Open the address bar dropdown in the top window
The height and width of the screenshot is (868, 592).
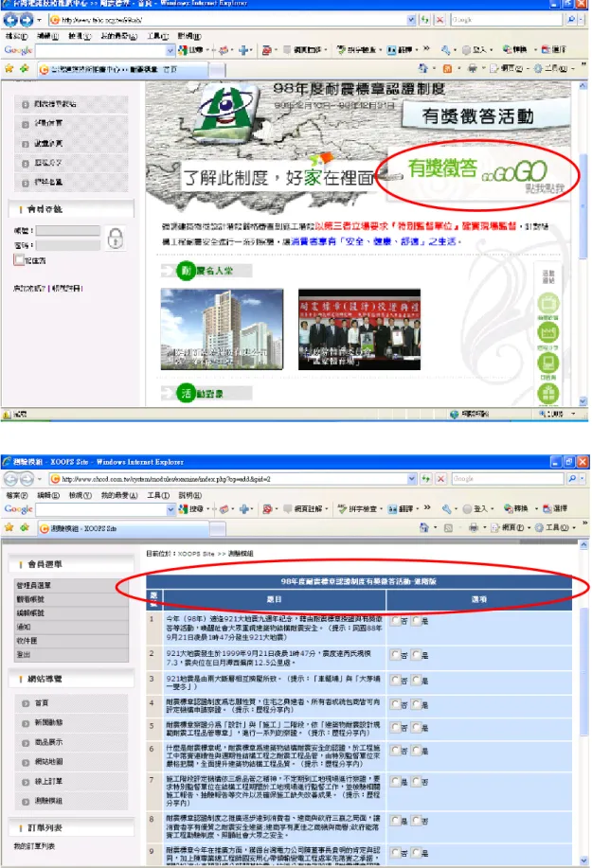tap(411, 20)
